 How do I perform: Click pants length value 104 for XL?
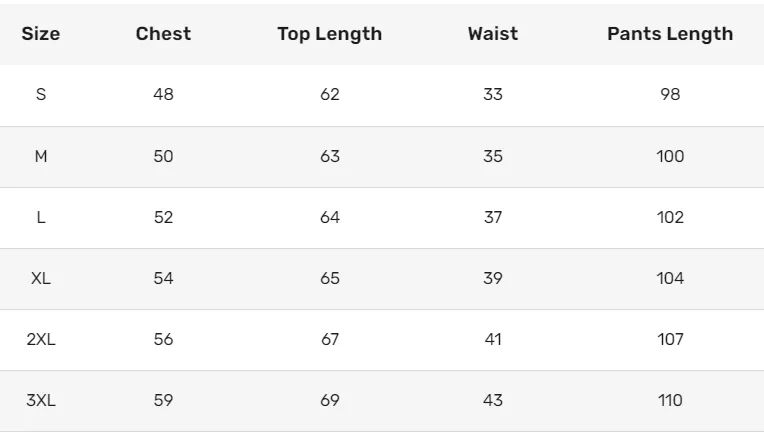(670, 278)
